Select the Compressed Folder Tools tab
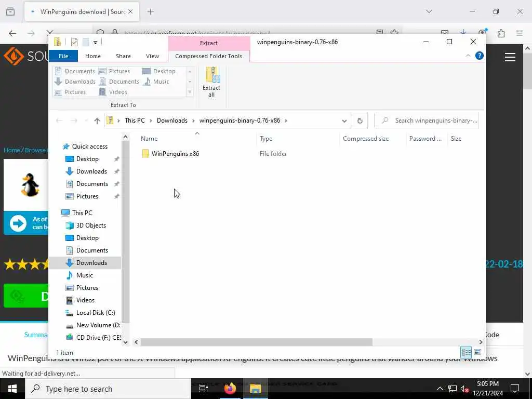The image size is (532, 399). [x=209, y=56]
